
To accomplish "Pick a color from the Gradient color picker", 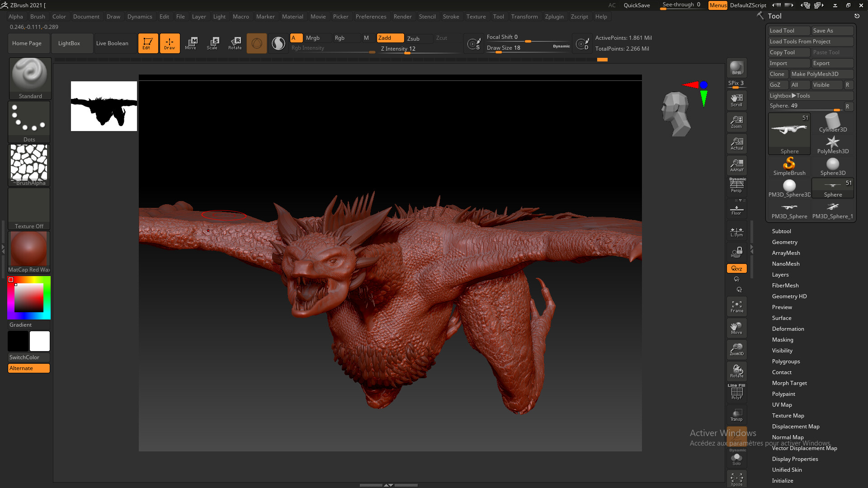I will click(29, 297).
